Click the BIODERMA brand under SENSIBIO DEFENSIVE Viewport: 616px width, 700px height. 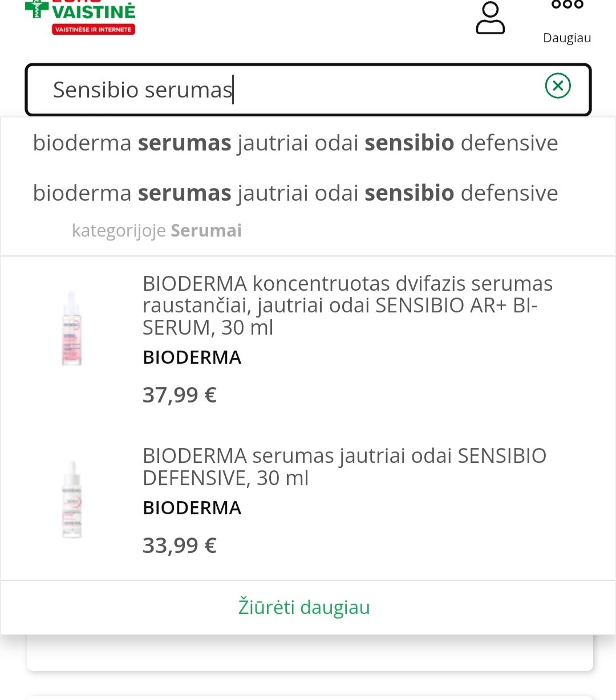coord(192,508)
